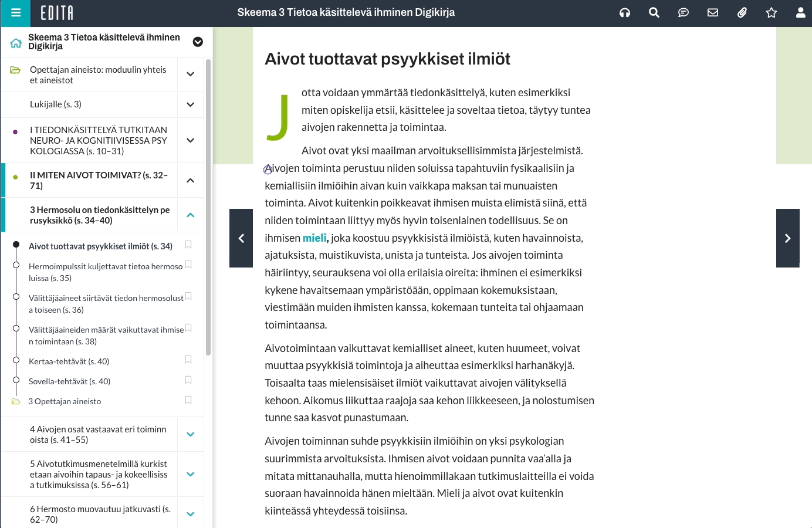Expand 4 Aivojen osat vastaavat chevron
812x528 pixels.
(190, 435)
